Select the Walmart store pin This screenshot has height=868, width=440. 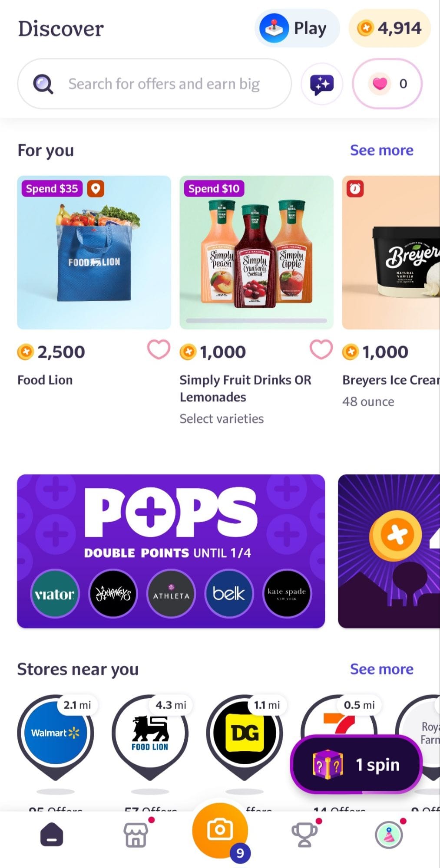[55, 733]
